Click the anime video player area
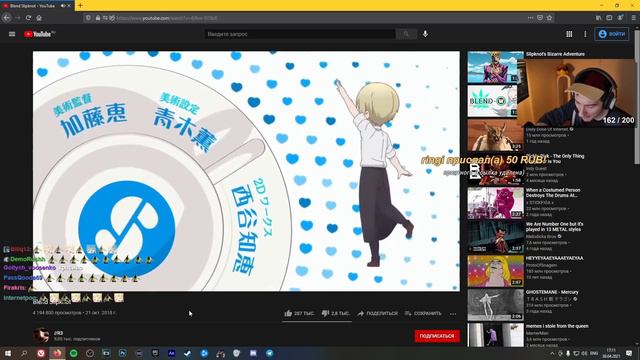Image resolution: width=640 pixels, height=360 pixels. pos(246,171)
